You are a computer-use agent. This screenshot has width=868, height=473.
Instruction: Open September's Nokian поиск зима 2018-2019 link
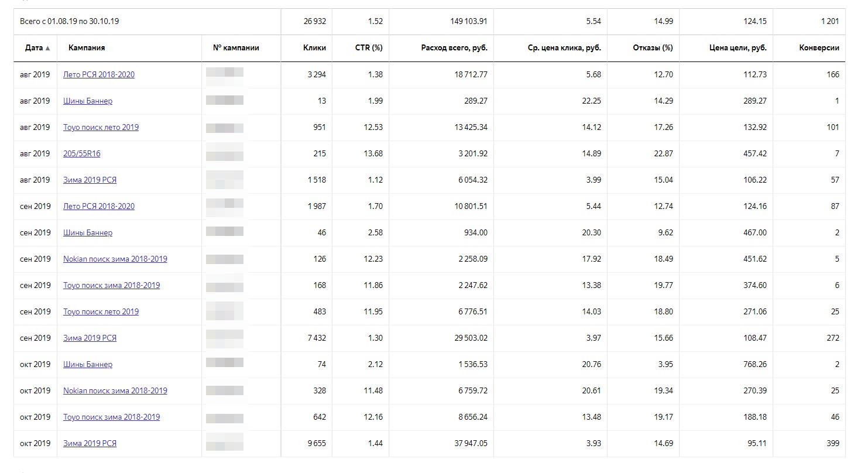[115, 259]
